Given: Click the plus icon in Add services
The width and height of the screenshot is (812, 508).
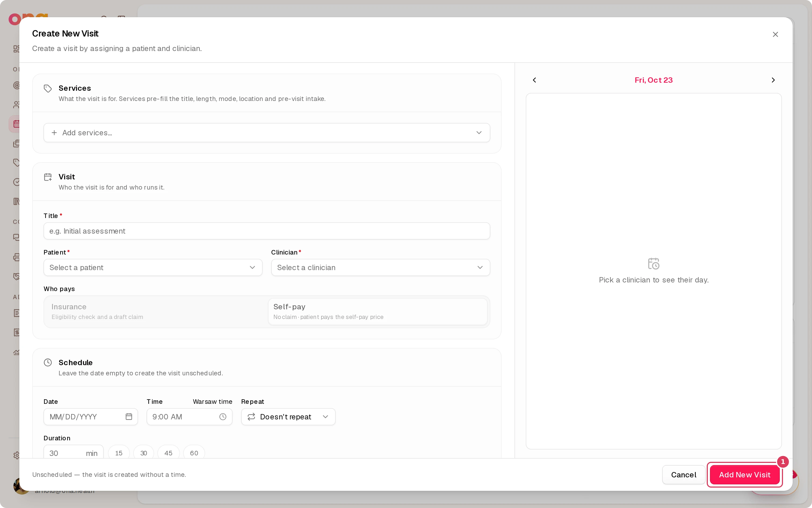Looking at the screenshot, I should [x=54, y=133].
